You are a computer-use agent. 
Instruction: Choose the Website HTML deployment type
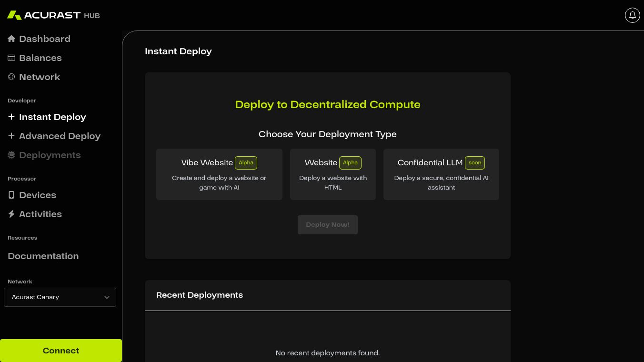(333, 174)
